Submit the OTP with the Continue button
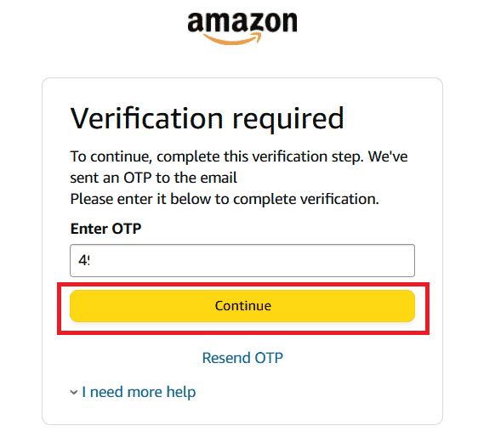Viewport: 495px width, 448px height. tap(242, 306)
